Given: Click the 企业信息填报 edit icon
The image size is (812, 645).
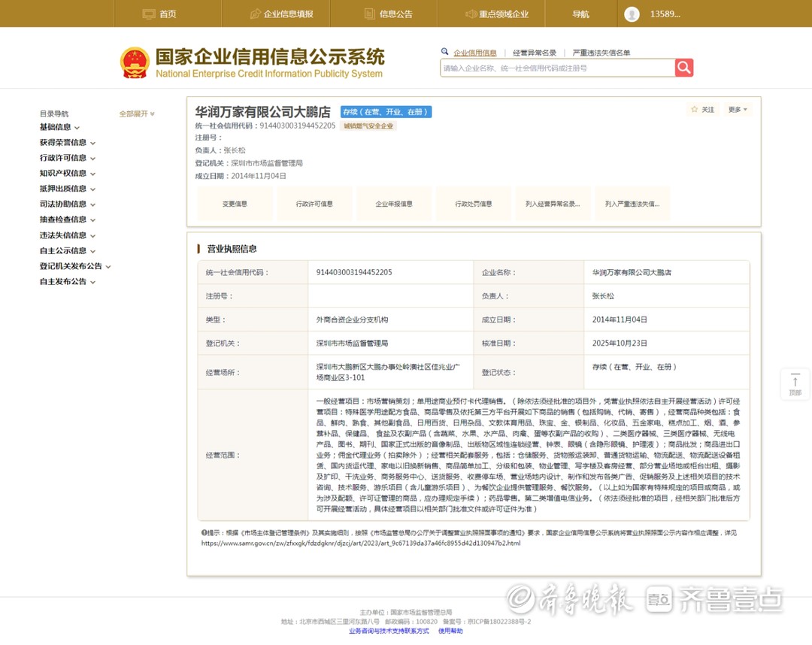Looking at the screenshot, I should point(255,14).
